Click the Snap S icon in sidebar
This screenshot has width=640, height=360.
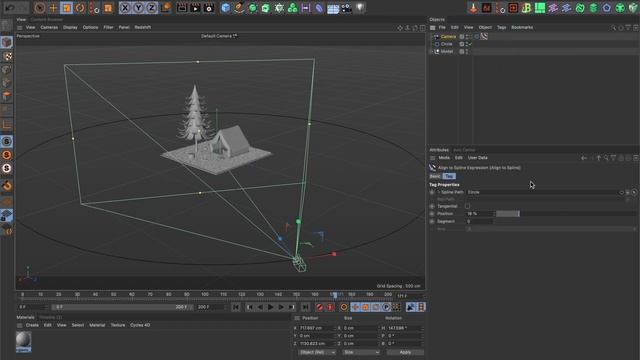7,142
